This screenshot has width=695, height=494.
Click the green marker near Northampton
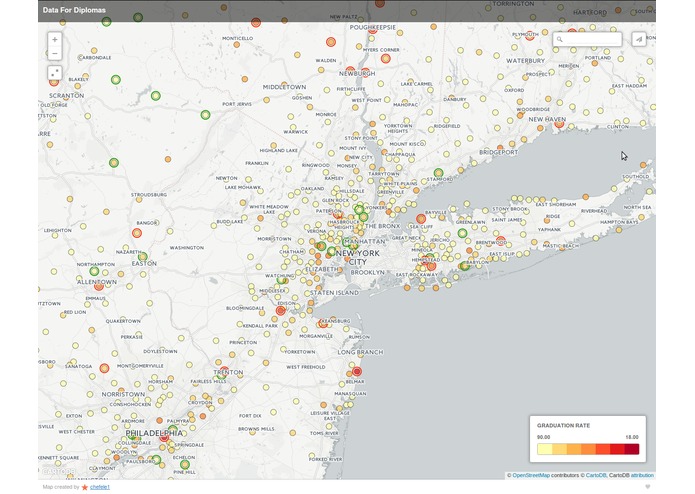(94, 271)
